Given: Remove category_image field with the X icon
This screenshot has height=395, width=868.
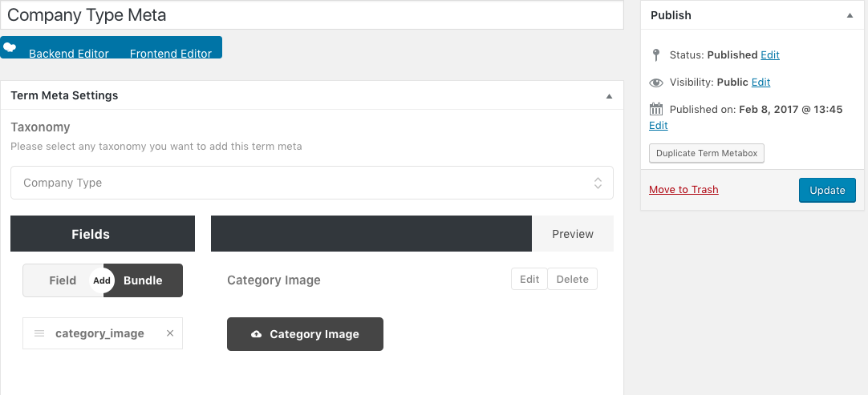Looking at the screenshot, I should 170,333.
